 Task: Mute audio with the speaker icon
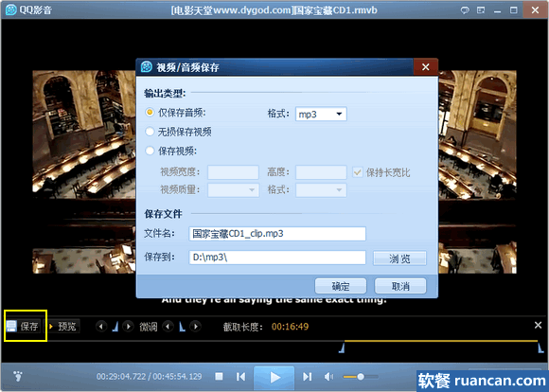328,377
